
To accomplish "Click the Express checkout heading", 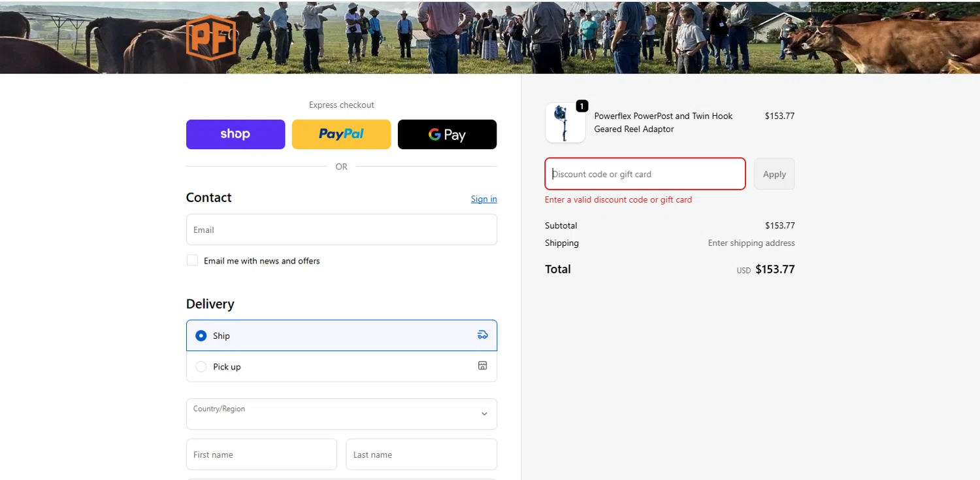I will click(342, 105).
